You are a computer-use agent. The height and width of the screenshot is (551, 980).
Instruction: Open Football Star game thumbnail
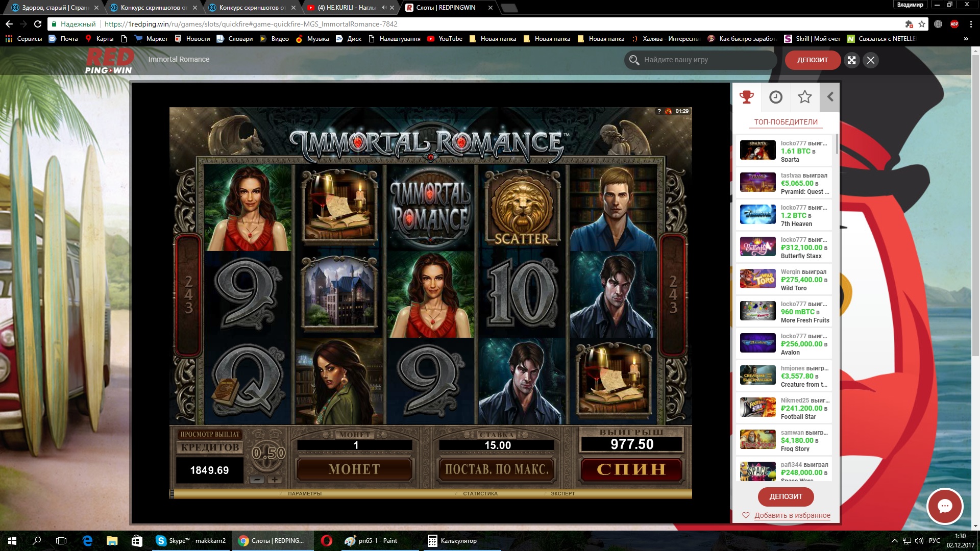(757, 408)
